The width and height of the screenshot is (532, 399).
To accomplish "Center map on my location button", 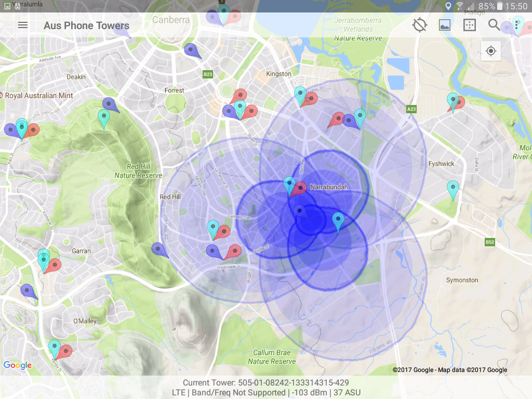I will click(490, 51).
